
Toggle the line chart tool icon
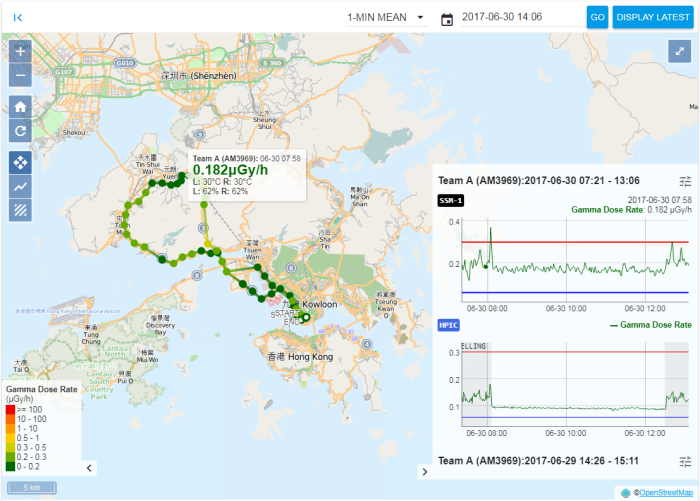click(x=20, y=186)
